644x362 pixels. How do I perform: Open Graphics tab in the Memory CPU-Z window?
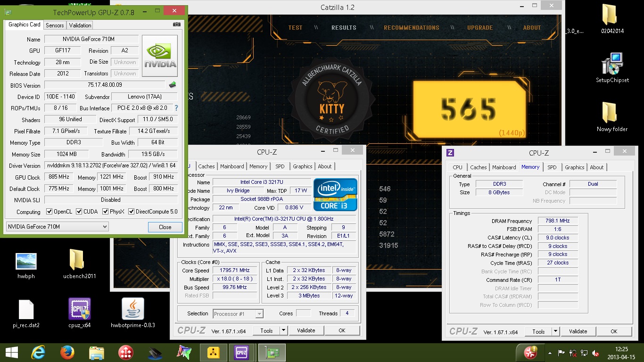pos(575,167)
